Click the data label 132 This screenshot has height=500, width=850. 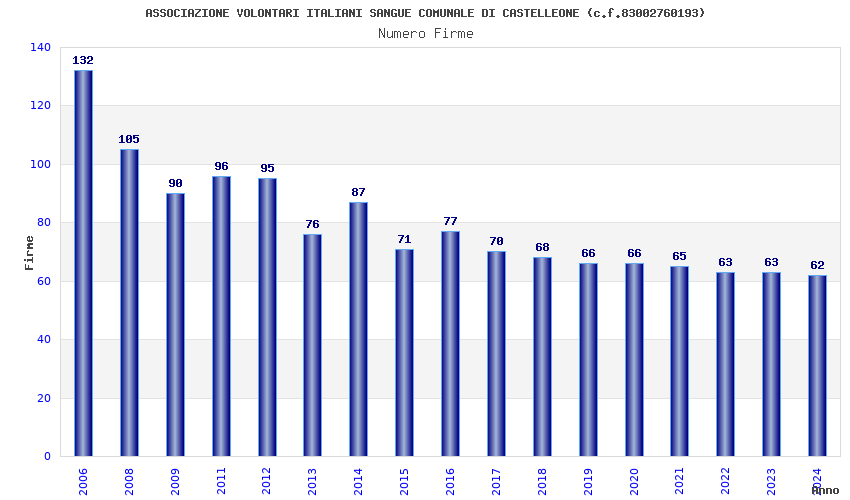83,60
